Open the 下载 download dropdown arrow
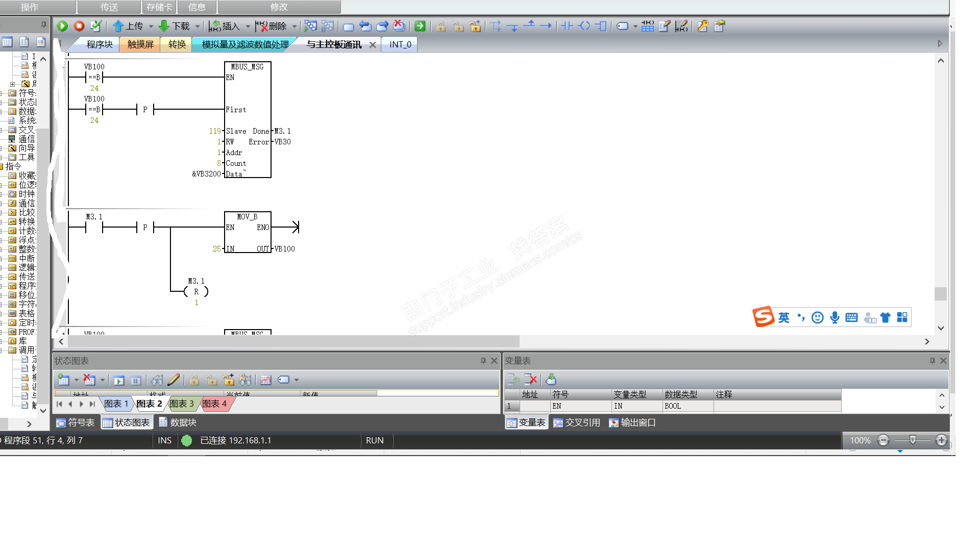 coord(198,26)
